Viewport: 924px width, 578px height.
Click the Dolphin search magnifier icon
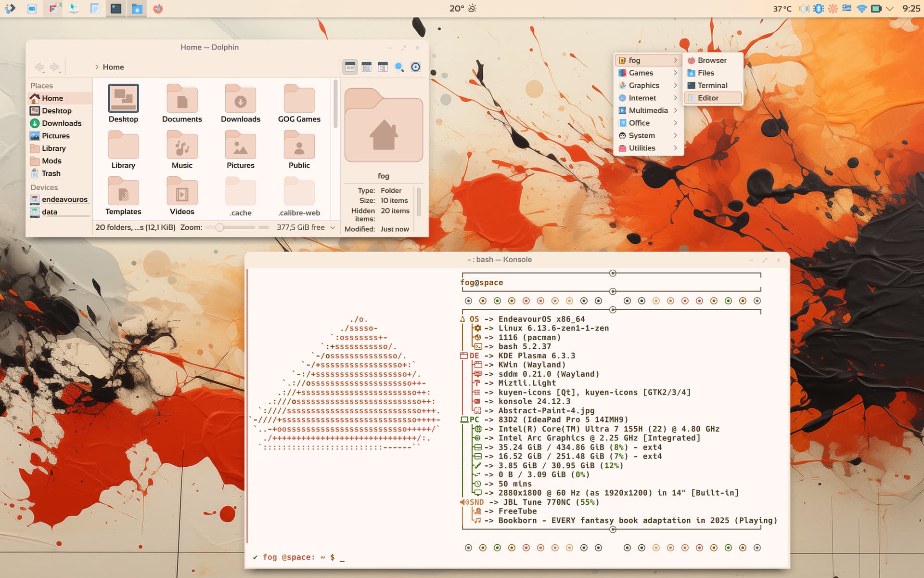[x=399, y=67]
